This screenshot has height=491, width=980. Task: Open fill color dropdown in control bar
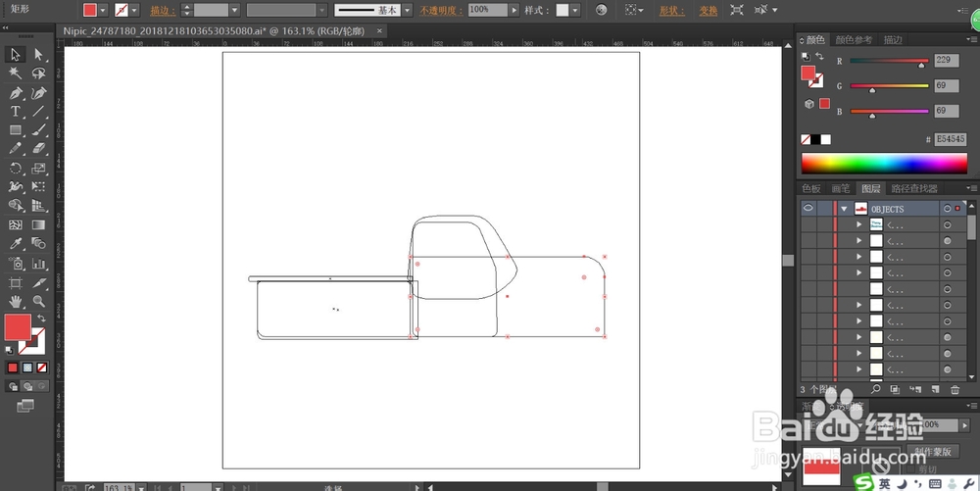(103, 10)
